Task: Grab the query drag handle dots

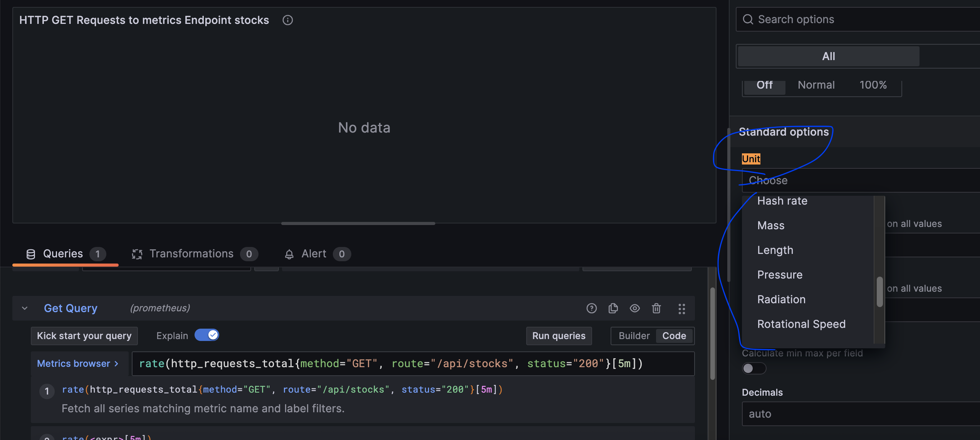Action: click(x=681, y=309)
